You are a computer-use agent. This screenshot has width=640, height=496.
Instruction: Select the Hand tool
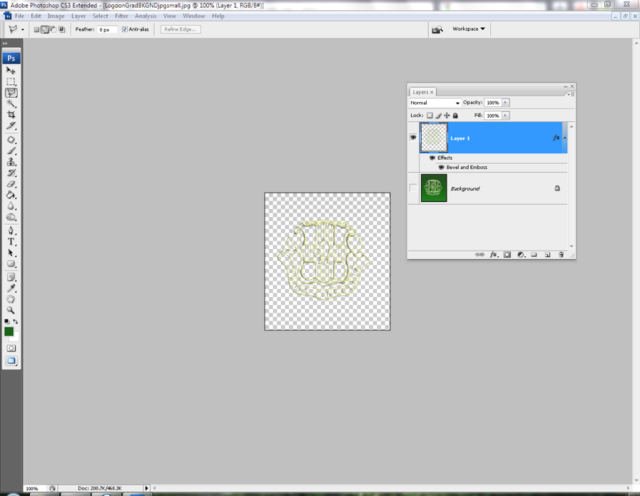(x=11, y=300)
